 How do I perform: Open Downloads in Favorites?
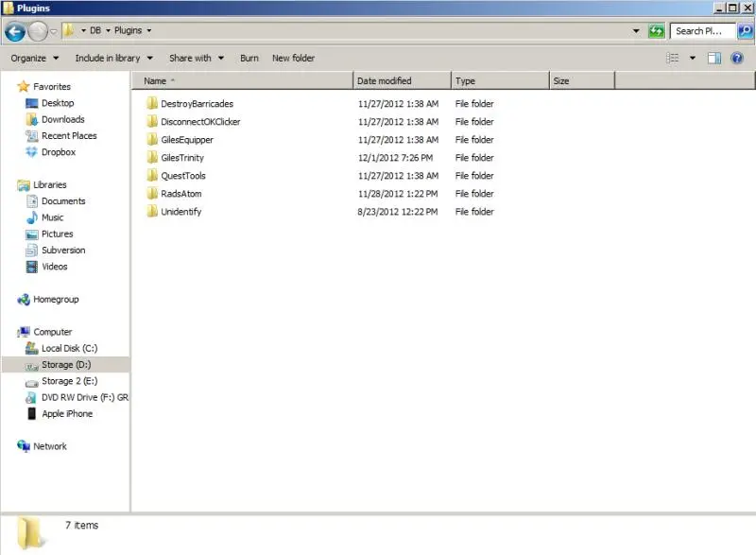[62, 119]
